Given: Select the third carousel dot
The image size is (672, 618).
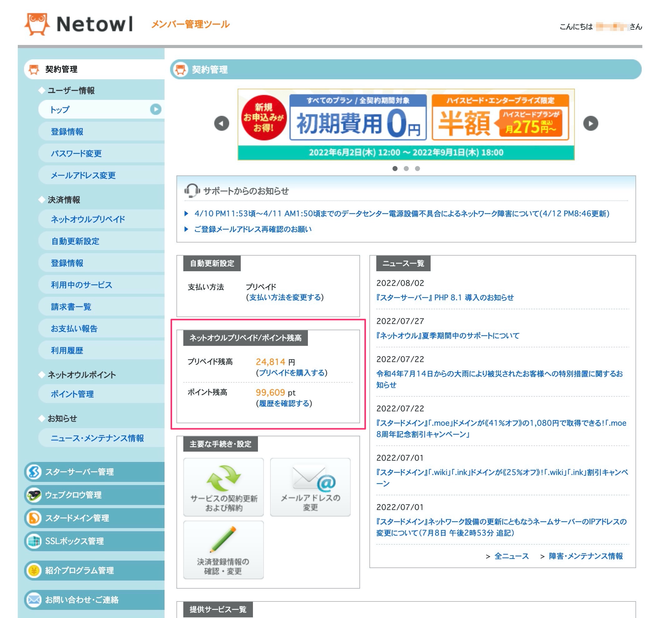Looking at the screenshot, I should [x=418, y=169].
